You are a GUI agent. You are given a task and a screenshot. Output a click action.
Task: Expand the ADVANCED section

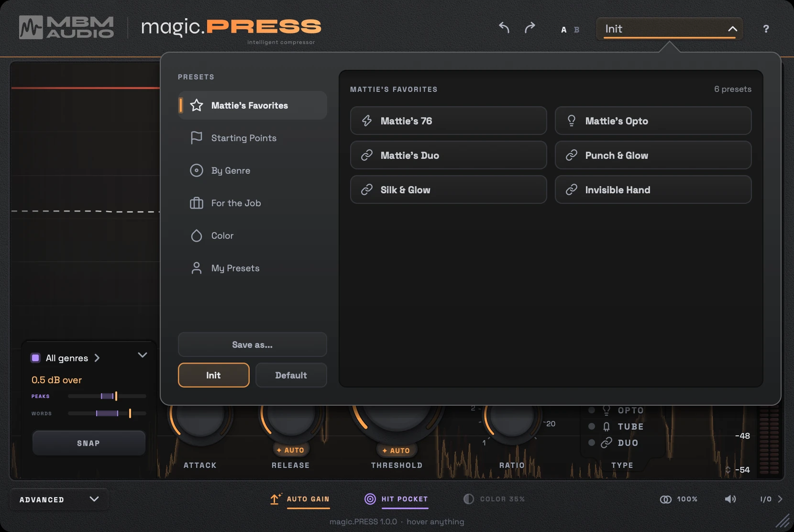(x=59, y=499)
